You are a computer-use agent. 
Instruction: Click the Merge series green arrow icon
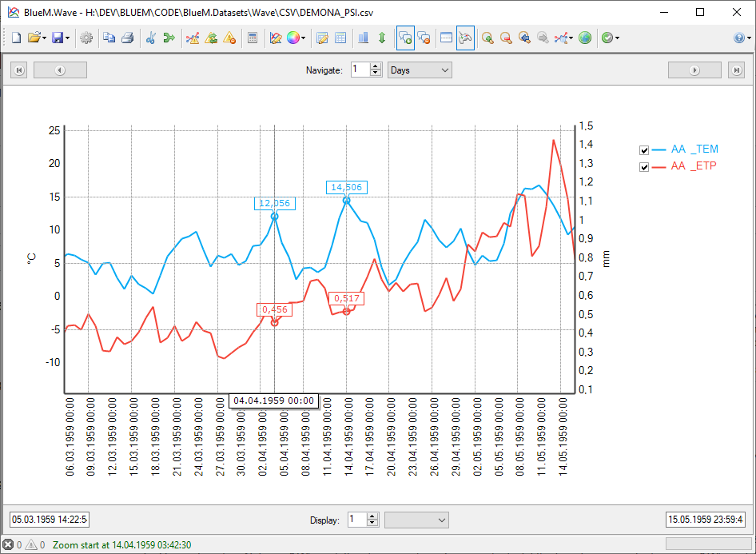pyautogui.click(x=169, y=38)
